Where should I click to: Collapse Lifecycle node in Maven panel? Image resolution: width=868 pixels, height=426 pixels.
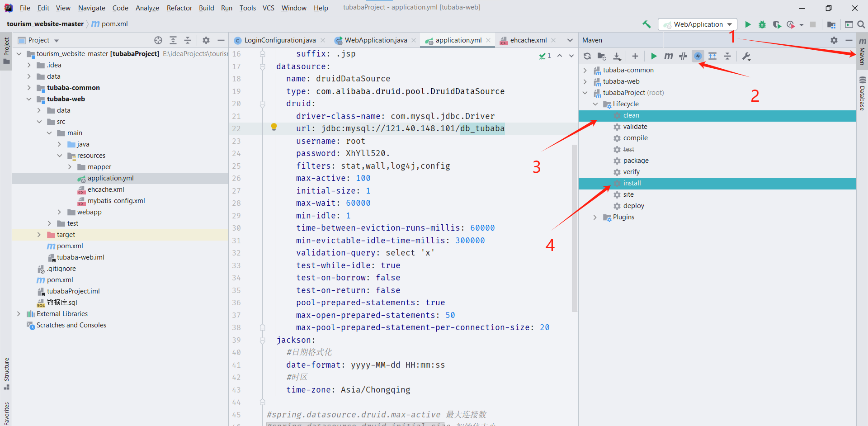pyautogui.click(x=595, y=104)
